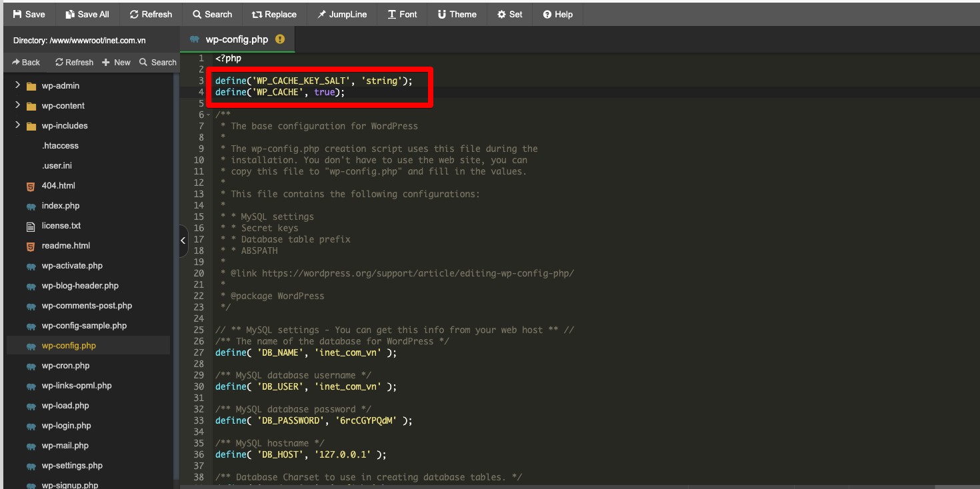The image size is (980, 489).
Task: Click the Save toolbar button
Action: click(29, 14)
